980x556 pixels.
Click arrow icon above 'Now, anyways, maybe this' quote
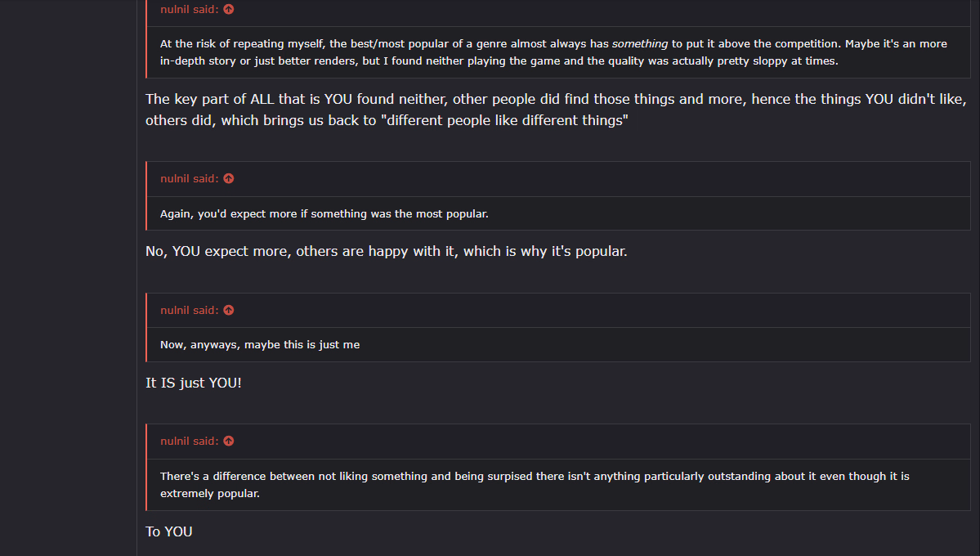point(229,310)
